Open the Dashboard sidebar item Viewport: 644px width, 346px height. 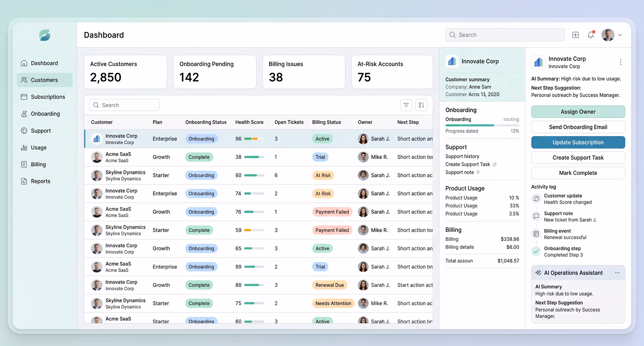click(x=44, y=63)
